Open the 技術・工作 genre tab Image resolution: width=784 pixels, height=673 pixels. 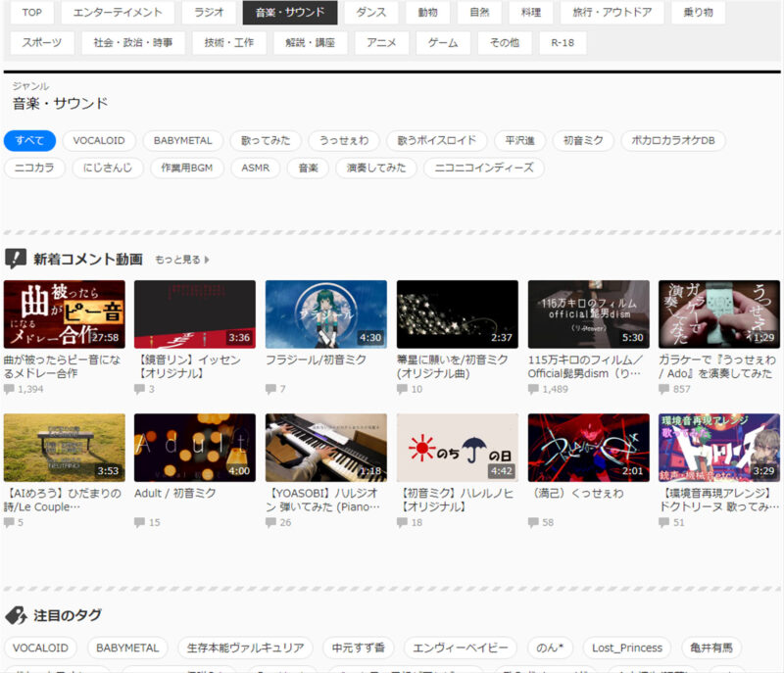[x=229, y=43]
